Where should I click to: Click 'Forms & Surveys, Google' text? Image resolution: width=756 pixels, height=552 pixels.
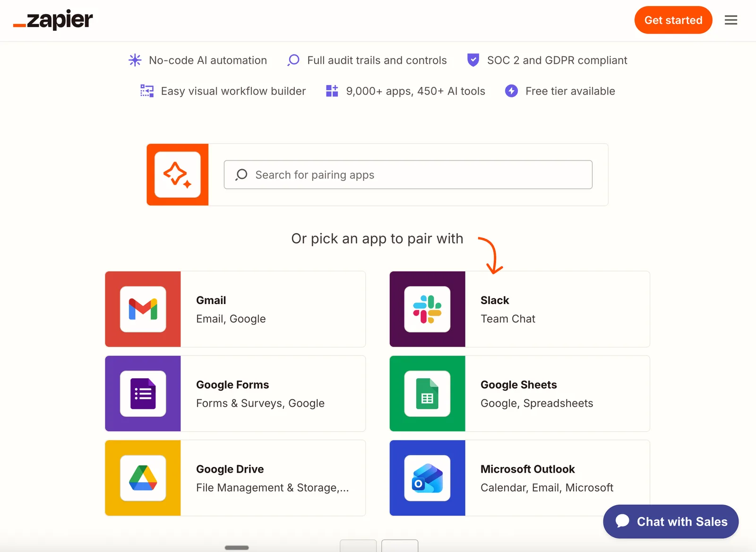pyautogui.click(x=260, y=403)
